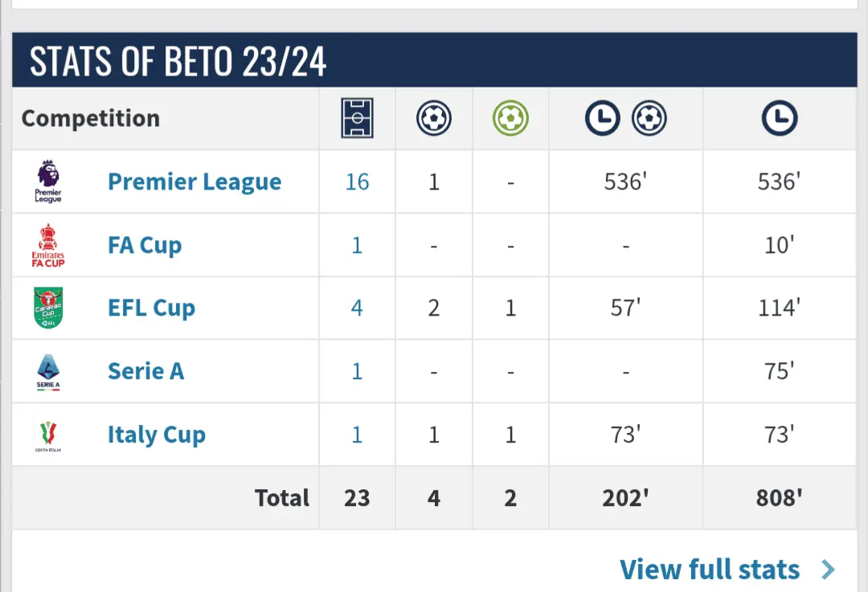Viewport: 868px width, 592px height.
Task: Click the clock minutes-played column icon
Action: point(779,119)
